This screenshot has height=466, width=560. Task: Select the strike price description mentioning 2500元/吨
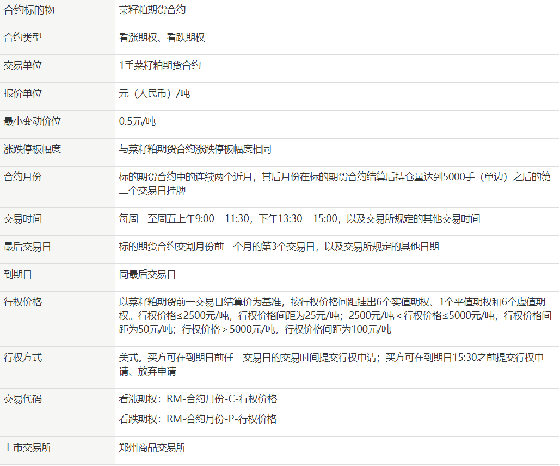(335, 316)
